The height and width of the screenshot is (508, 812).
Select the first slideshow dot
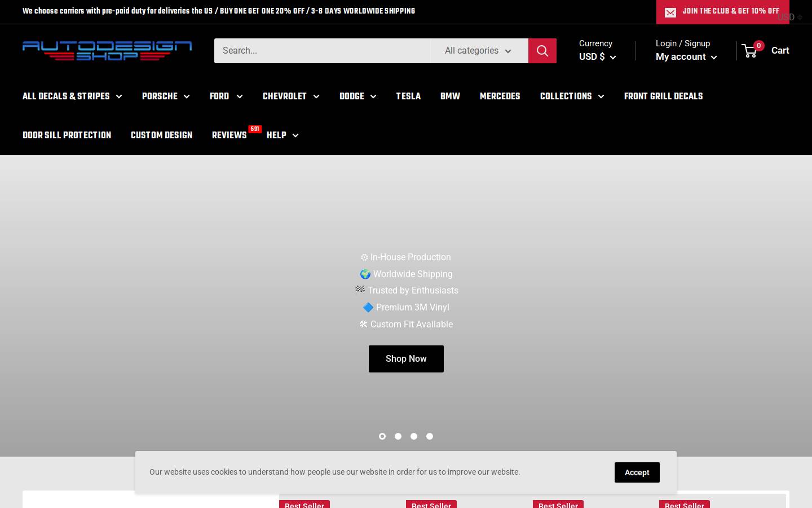tap(382, 436)
